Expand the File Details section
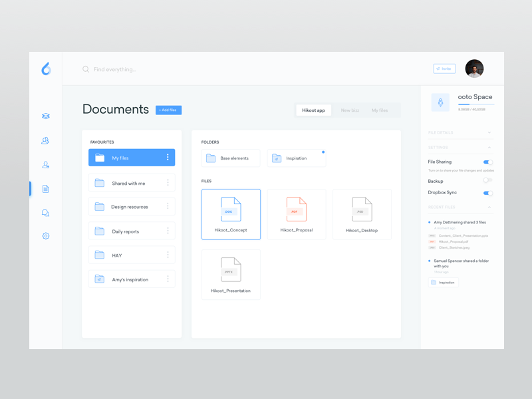The image size is (532, 399). tap(489, 132)
